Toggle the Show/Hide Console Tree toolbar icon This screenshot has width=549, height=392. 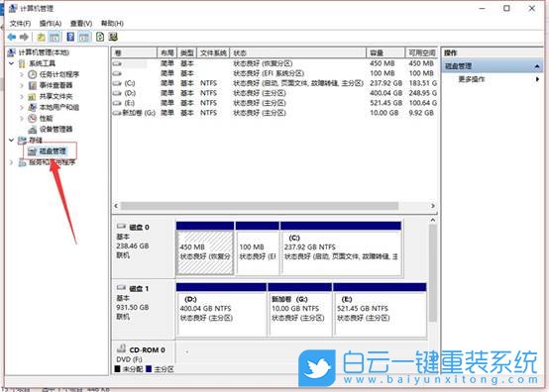coord(55,37)
